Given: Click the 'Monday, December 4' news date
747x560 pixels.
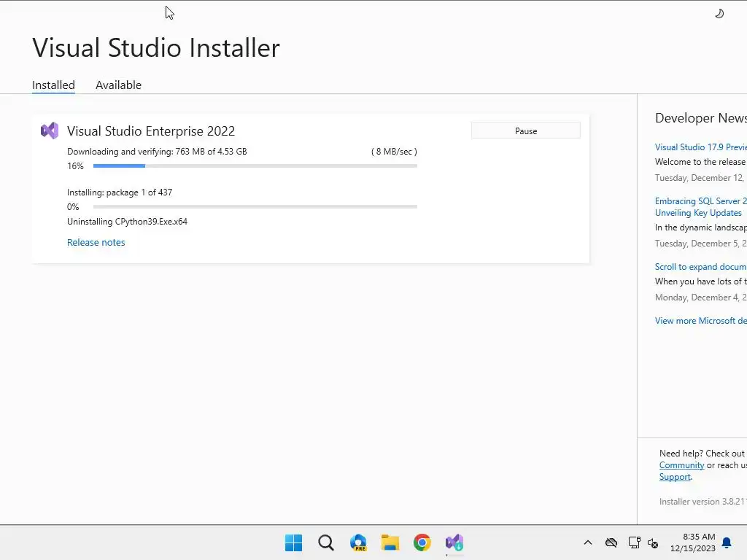Looking at the screenshot, I should click(x=701, y=297).
